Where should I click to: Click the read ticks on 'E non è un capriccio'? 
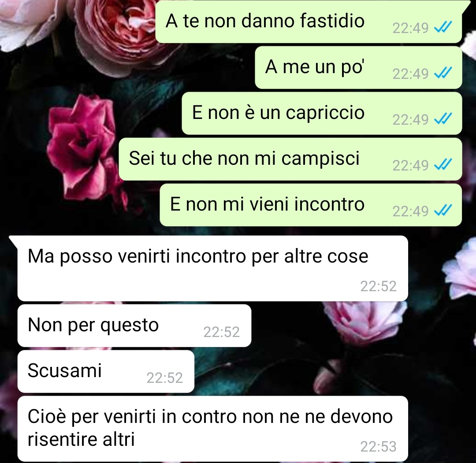[443, 119]
